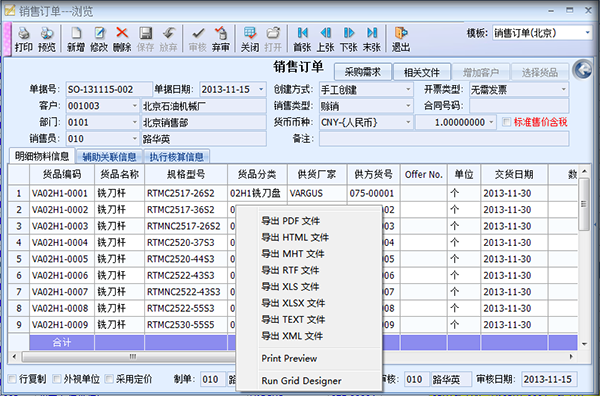Image resolution: width=600 pixels, height=396 pixels.
Task: Select the RTMC2520-37S3 specification cell
Action: 186,243
